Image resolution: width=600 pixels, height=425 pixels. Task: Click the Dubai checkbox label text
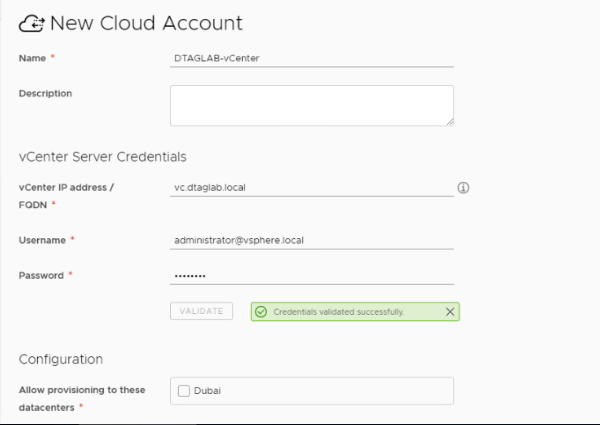[206, 390]
